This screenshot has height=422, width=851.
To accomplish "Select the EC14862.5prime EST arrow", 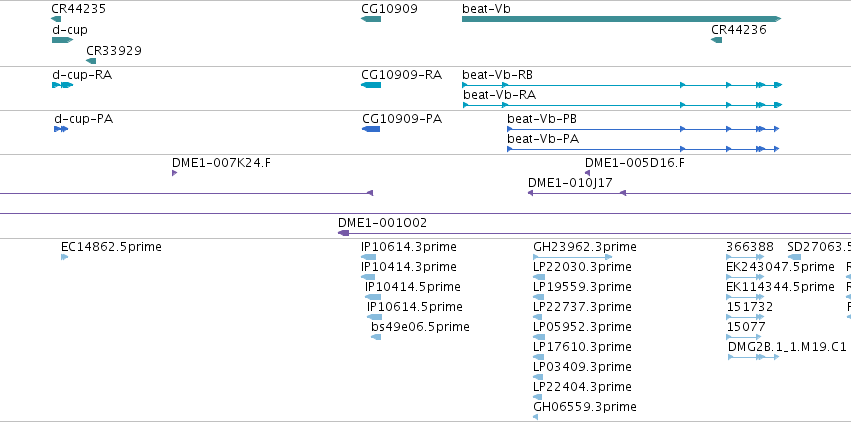I will 65,257.
